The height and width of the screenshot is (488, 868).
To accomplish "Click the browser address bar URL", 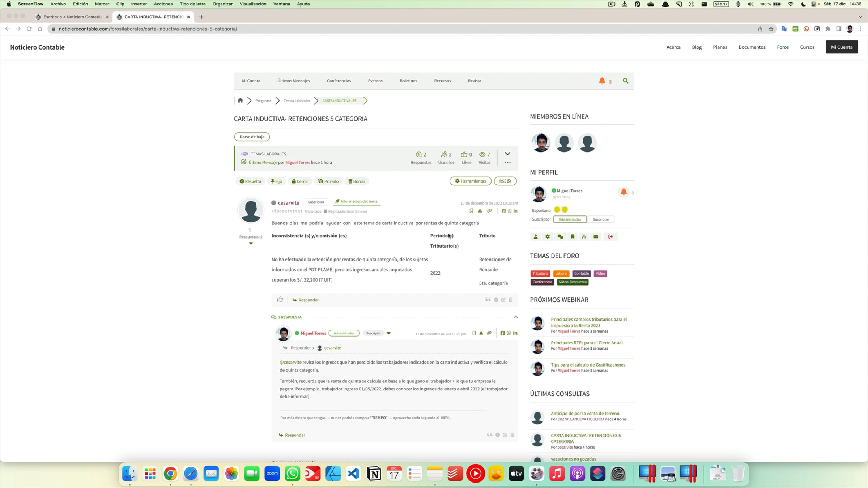I will 148,29.
